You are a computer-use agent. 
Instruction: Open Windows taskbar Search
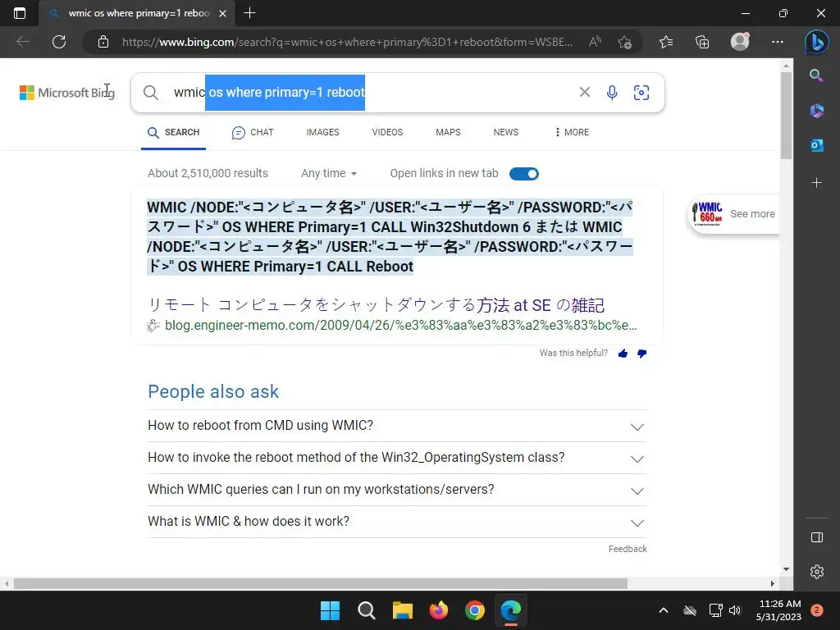coord(367,610)
